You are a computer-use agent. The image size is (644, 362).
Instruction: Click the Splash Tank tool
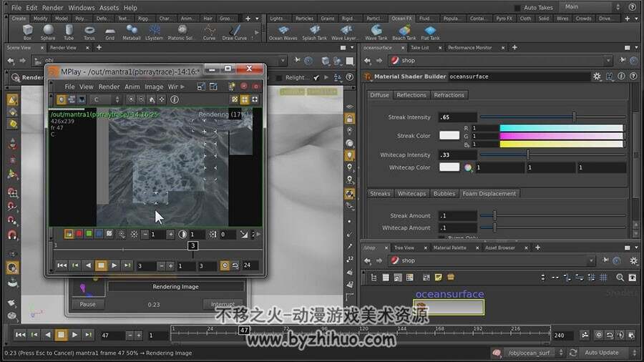[x=315, y=32]
